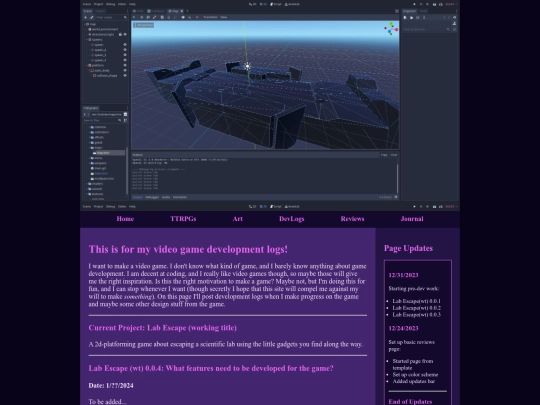
Task: Click the colored 3D view orientation gizmo
Action: pos(391,29)
